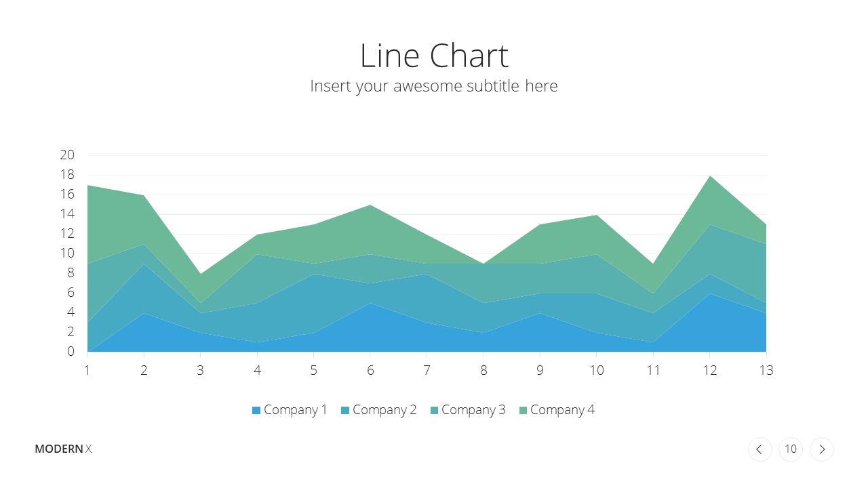Image resolution: width=868 pixels, height=488 pixels.
Task: Click the slide number 10 circle
Action: click(791, 449)
